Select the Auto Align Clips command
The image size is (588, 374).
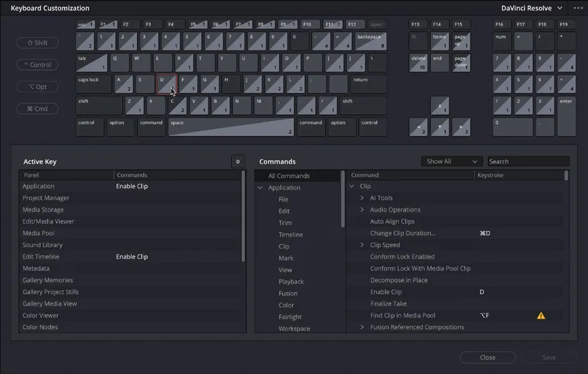tap(455, 222)
